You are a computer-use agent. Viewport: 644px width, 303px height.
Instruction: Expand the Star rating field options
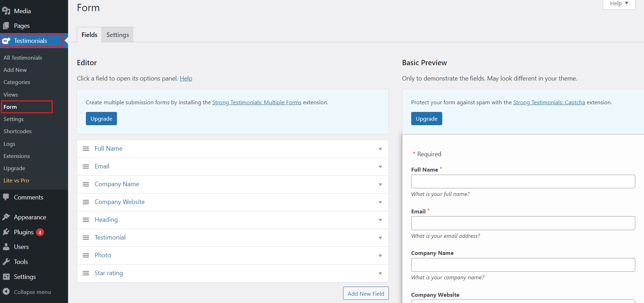pos(380,273)
